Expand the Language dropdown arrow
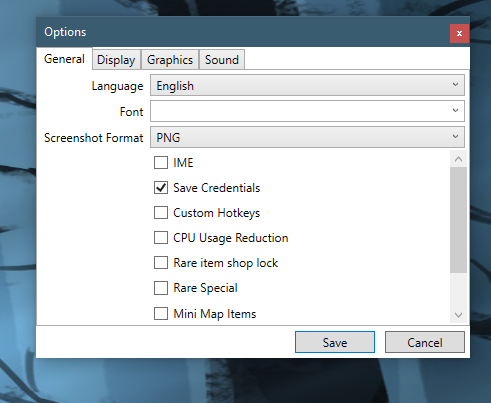491x403 pixels. coord(455,85)
